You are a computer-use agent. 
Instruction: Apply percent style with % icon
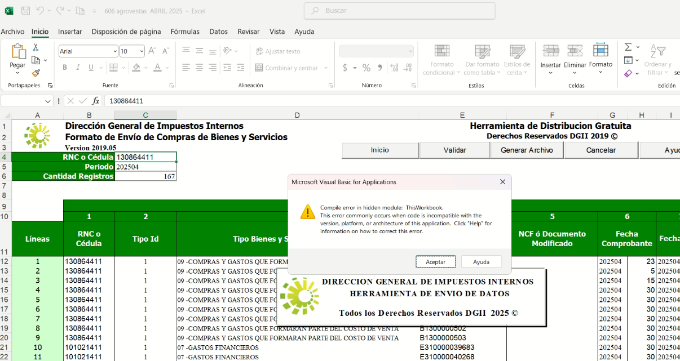click(x=366, y=68)
